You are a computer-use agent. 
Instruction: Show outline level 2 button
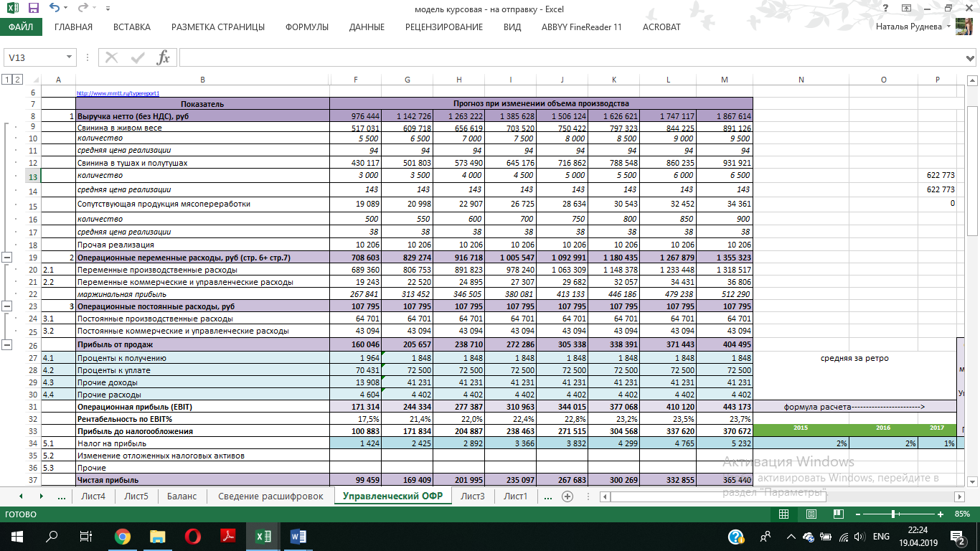tap(17, 80)
